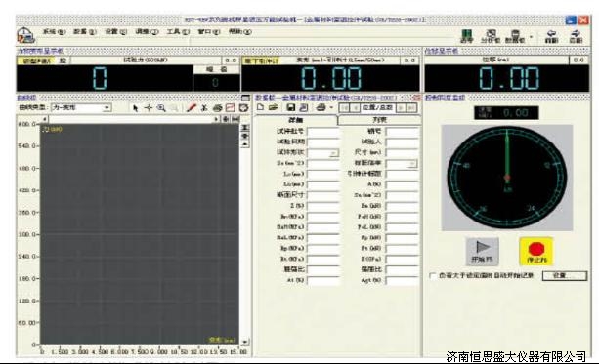The width and height of the screenshot is (599, 364).
Task: Click the curve vertical scroll up arrow
Action: [245, 144]
